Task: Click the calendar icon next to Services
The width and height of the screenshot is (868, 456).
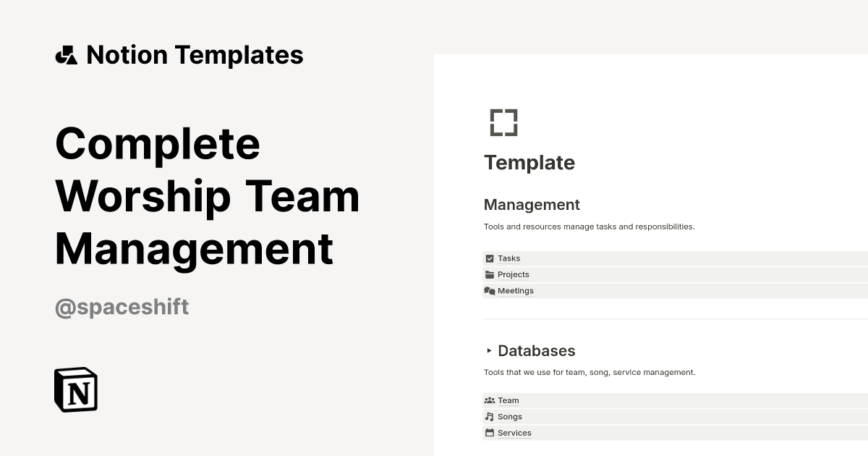Action: 490,433
